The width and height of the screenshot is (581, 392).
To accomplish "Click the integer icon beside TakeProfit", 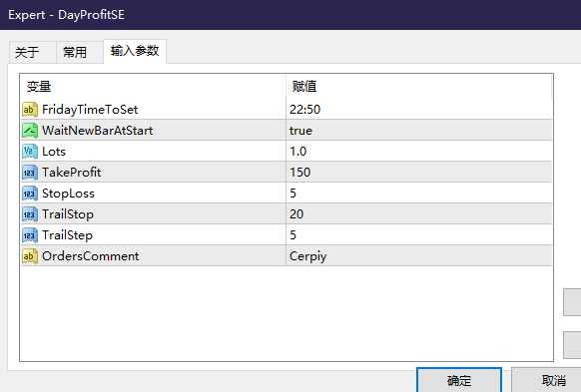I will [x=30, y=173].
